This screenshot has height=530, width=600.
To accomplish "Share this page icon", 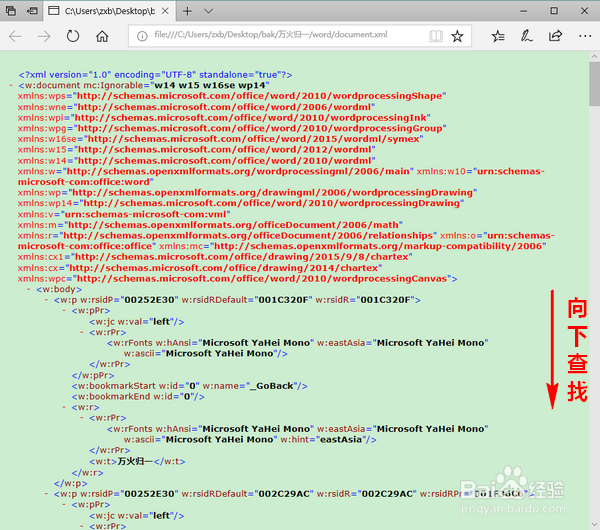I will pos(555,36).
